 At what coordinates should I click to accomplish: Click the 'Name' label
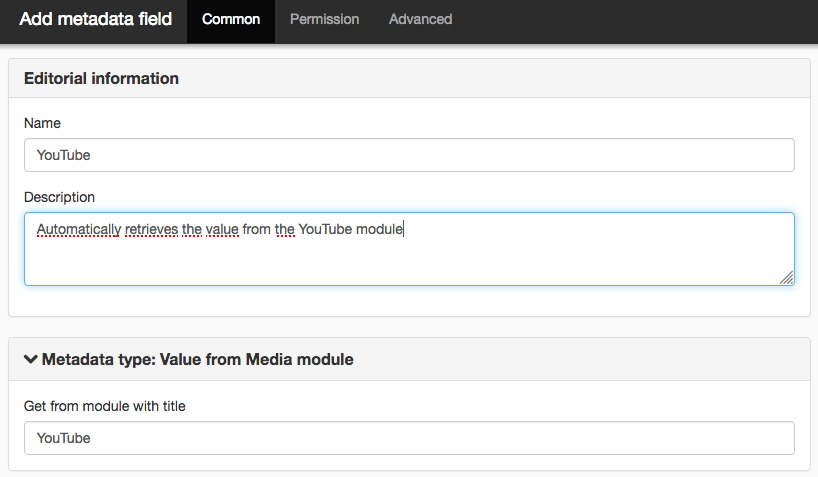(x=42, y=123)
